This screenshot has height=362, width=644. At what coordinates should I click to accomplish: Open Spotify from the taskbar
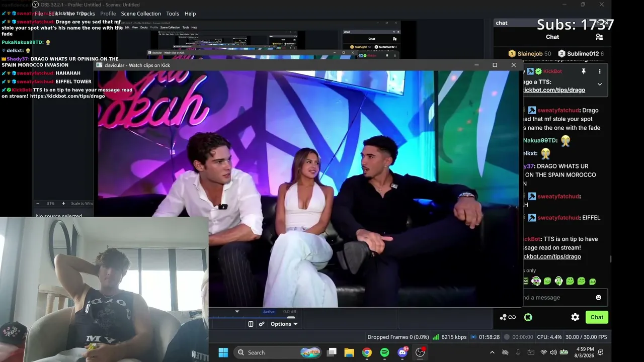click(x=384, y=352)
